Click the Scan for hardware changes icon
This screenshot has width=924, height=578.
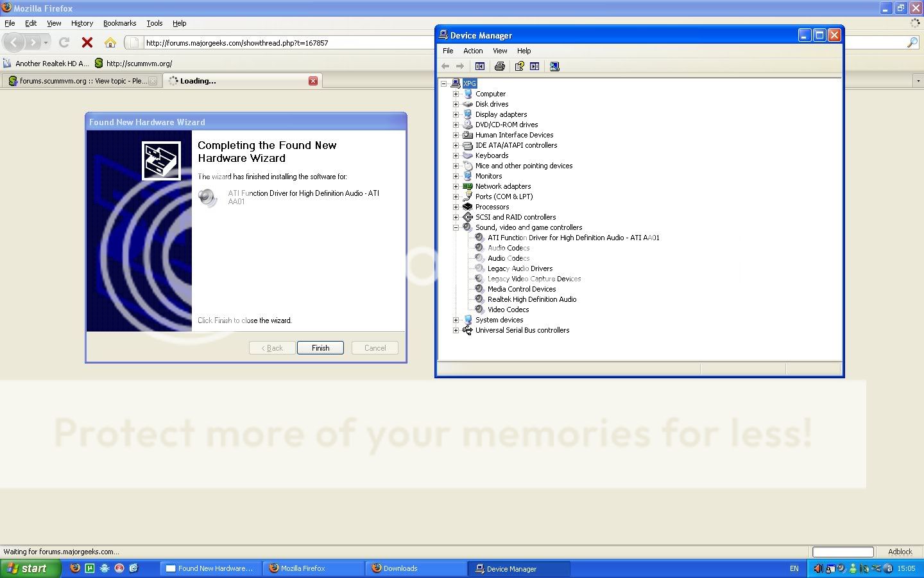[554, 66]
